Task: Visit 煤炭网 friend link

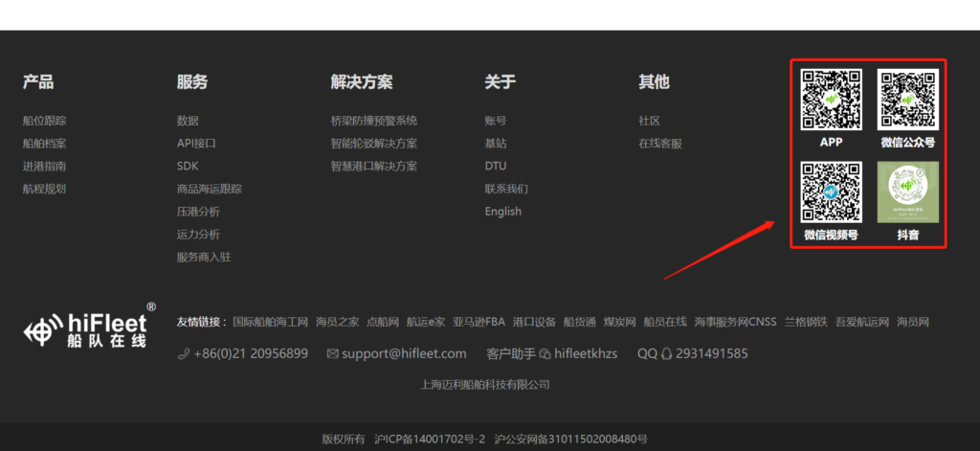Action: 619,322
